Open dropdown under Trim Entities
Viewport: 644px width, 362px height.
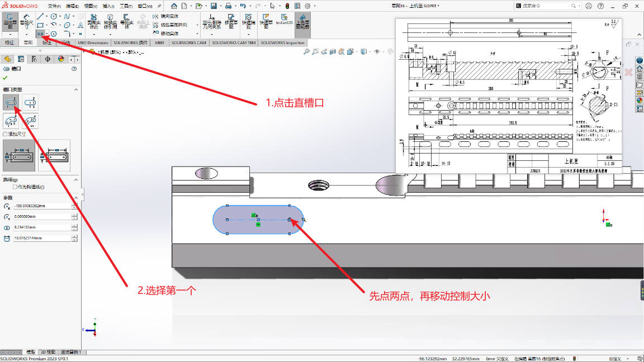pos(94,34)
